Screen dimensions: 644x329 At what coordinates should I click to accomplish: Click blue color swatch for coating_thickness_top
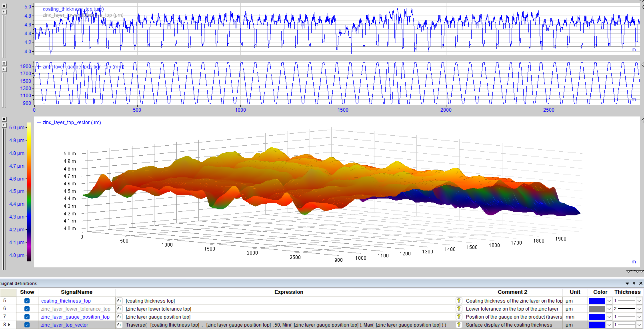point(597,301)
